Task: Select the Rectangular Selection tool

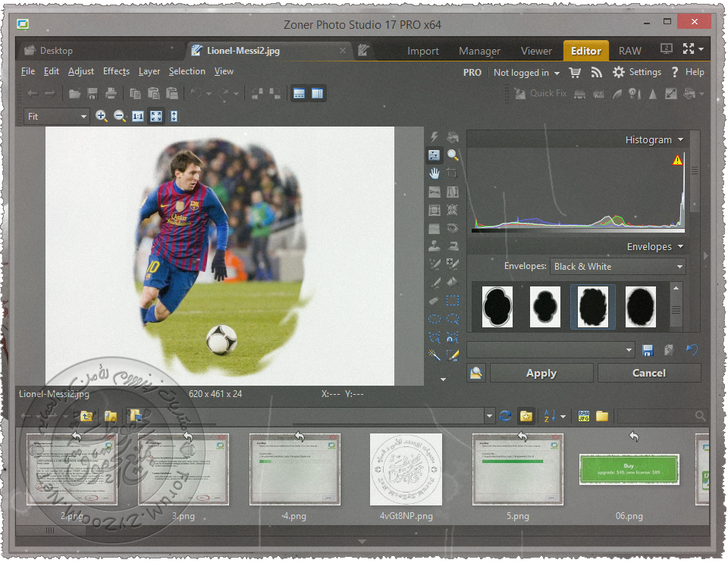Action: tap(453, 301)
